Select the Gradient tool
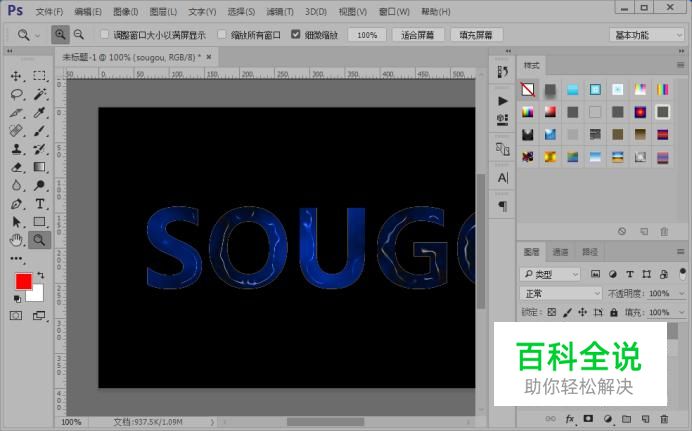 39,167
